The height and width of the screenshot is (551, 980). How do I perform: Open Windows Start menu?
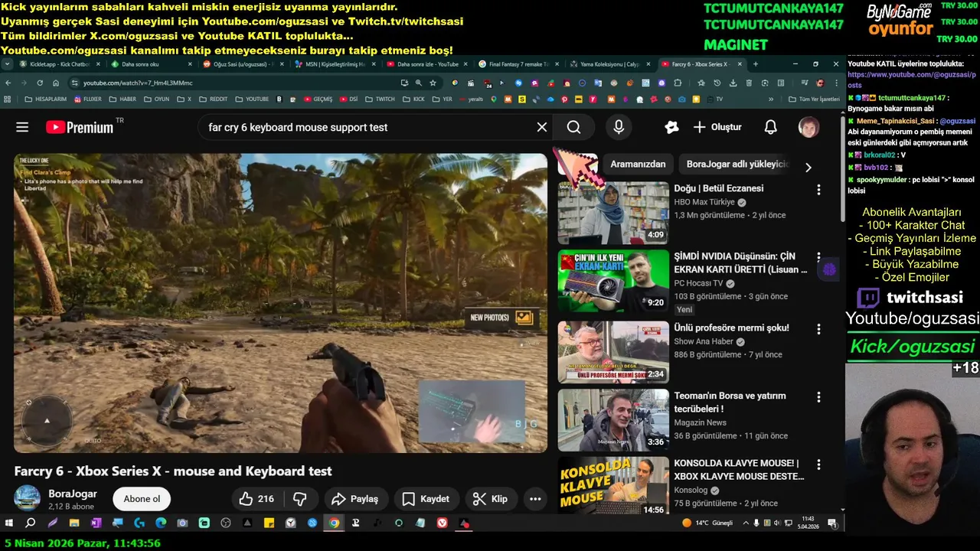click(x=9, y=523)
